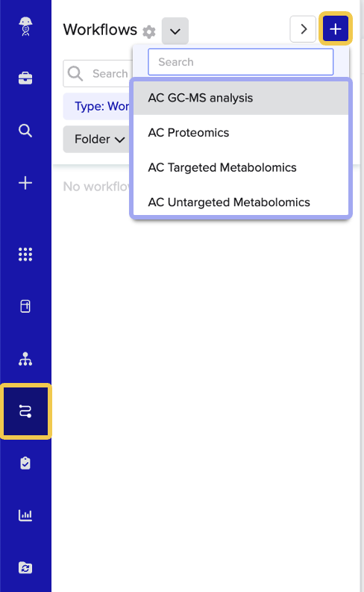The width and height of the screenshot is (364, 592).
Task: Click the blue plus create workflow button
Action: [336, 29]
